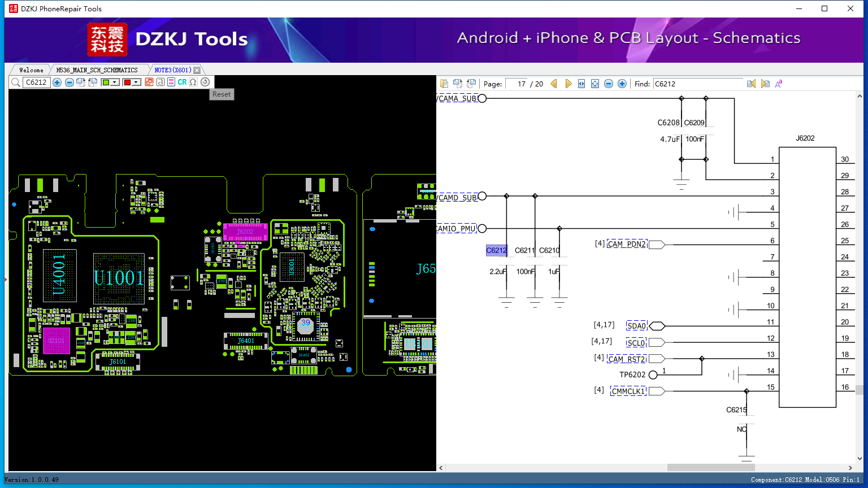Click the schematic scroll-right arrow
Viewport: 868px width, 488px height.
coord(850,468)
